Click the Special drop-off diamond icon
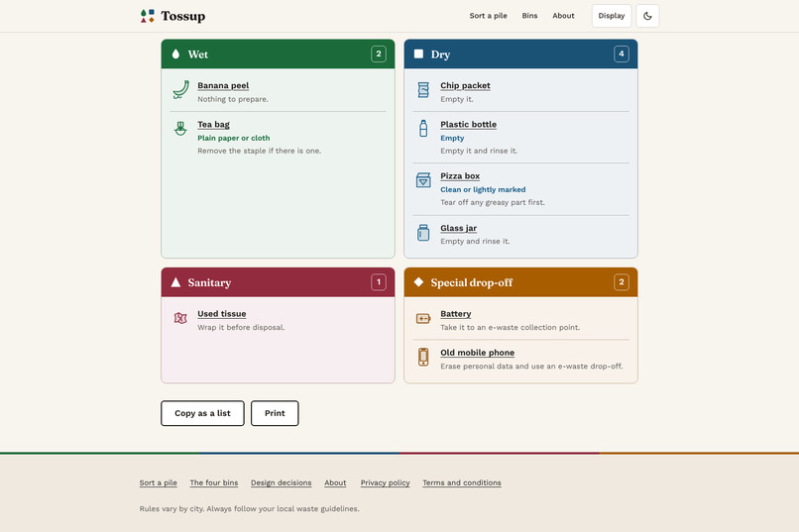The image size is (799, 532). (418, 282)
